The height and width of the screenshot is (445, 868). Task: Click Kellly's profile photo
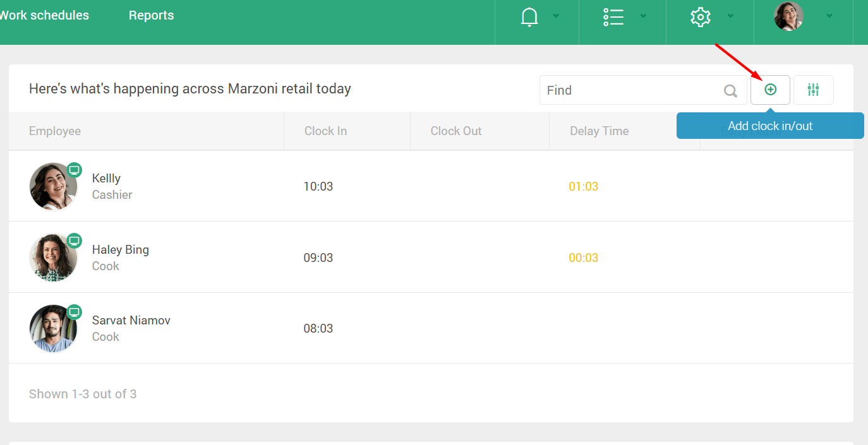click(x=53, y=186)
